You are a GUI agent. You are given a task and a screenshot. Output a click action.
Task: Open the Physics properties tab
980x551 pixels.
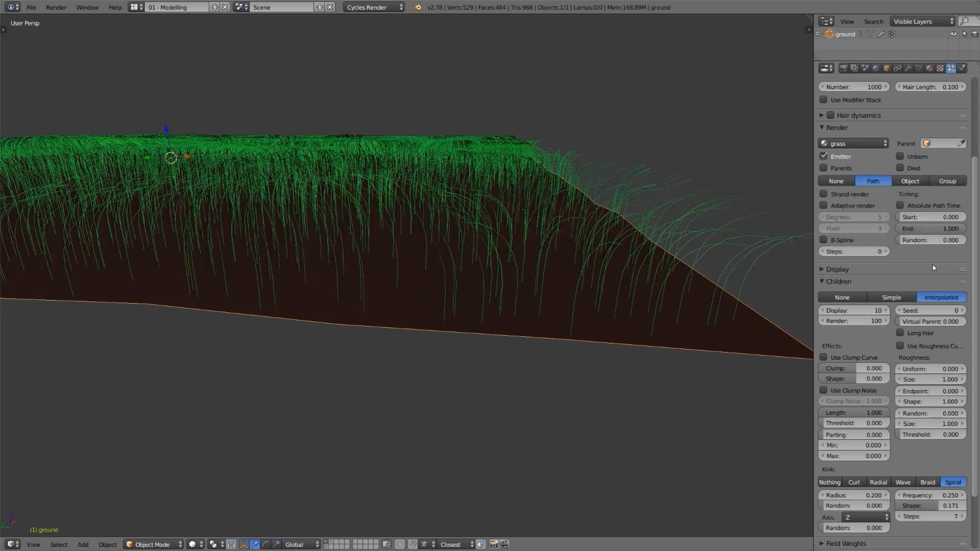pyautogui.click(x=962, y=68)
